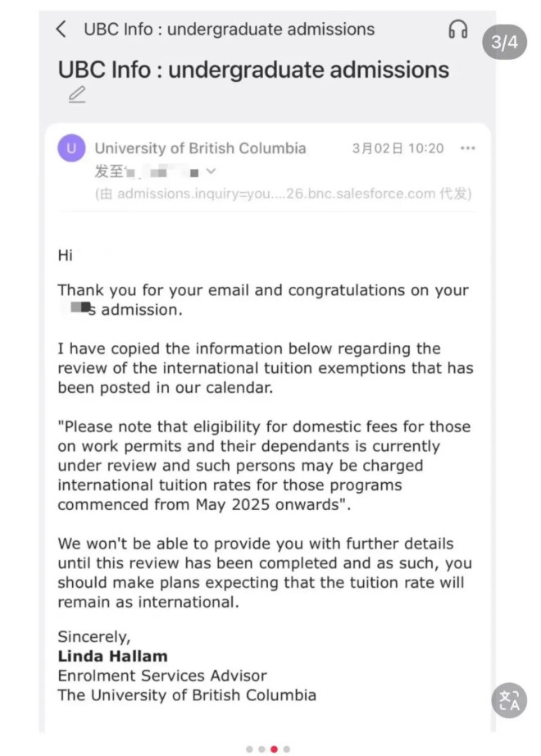Open the three-dot more options menu
Viewport: 541px width, 756px height.
[x=468, y=148]
